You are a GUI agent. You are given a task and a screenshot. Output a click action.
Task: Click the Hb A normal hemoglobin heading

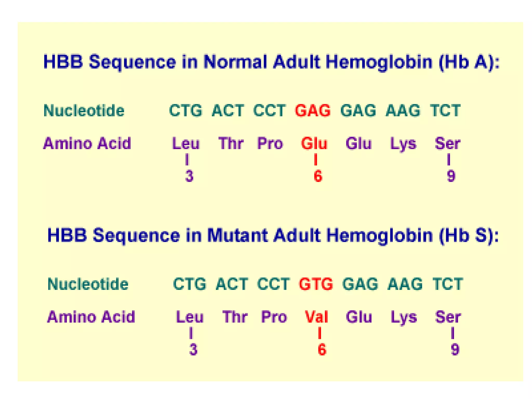(x=271, y=62)
